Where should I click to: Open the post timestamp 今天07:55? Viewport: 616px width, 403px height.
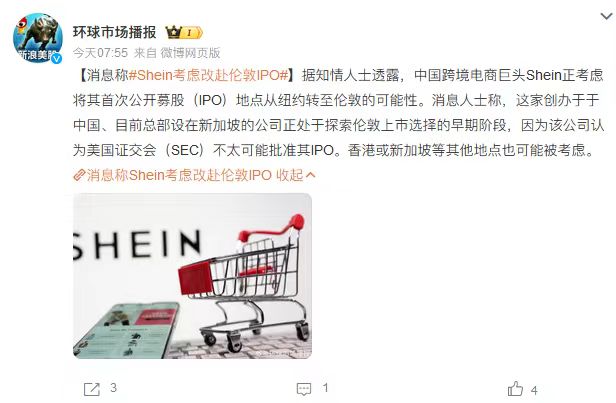tap(101, 53)
